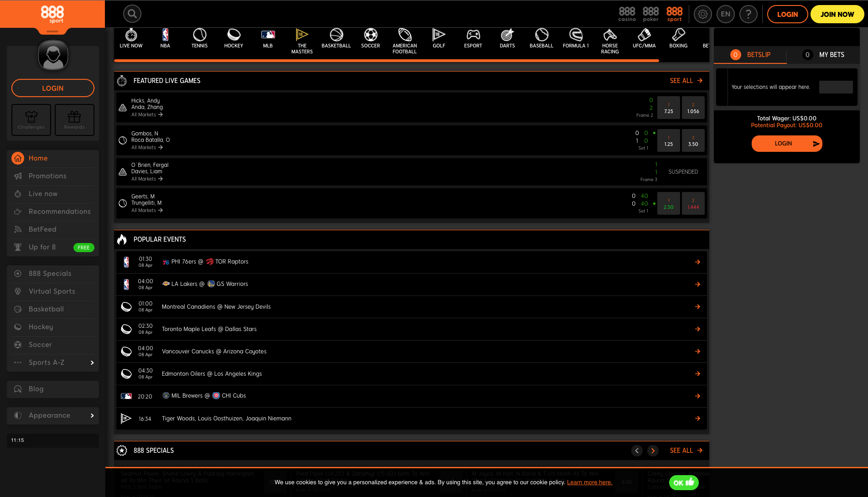Image resolution: width=868 pixels, height=497 pixels.
Task: Collapse sidebar via handle under 888 logo
Action: click(52, 31)
